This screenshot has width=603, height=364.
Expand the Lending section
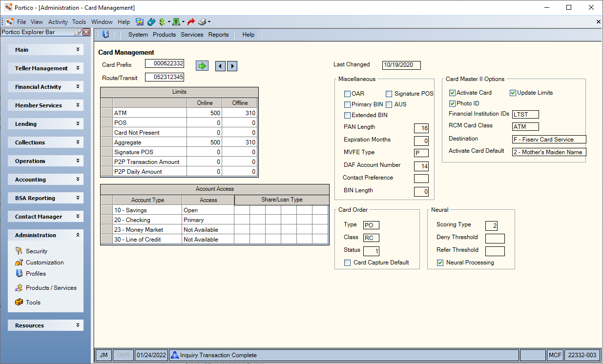point(45,124)
